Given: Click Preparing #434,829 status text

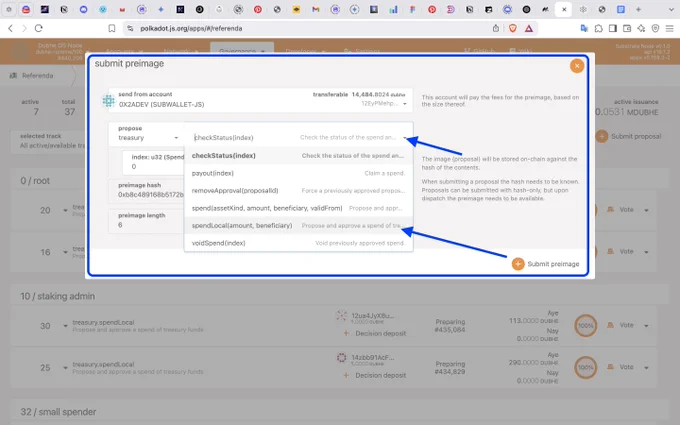Looking at the screenshot, I should [450, 368].
